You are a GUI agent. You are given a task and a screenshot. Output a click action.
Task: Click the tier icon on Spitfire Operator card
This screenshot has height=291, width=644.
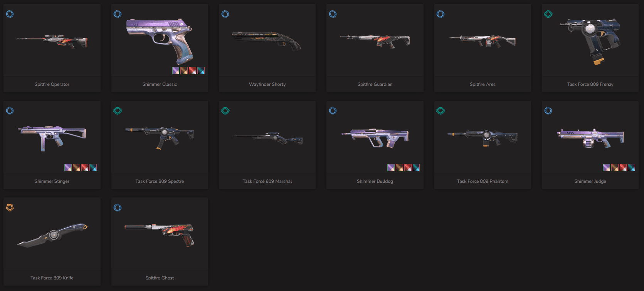pos(10,14)
